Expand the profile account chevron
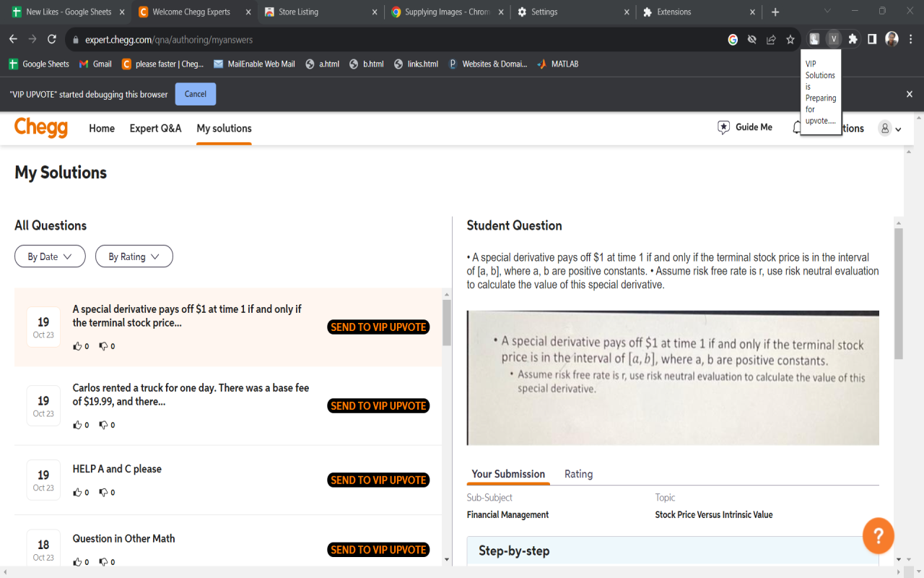The width and height of the screenshot is (924, 578). pyautogui.click(x=897, y=128)
